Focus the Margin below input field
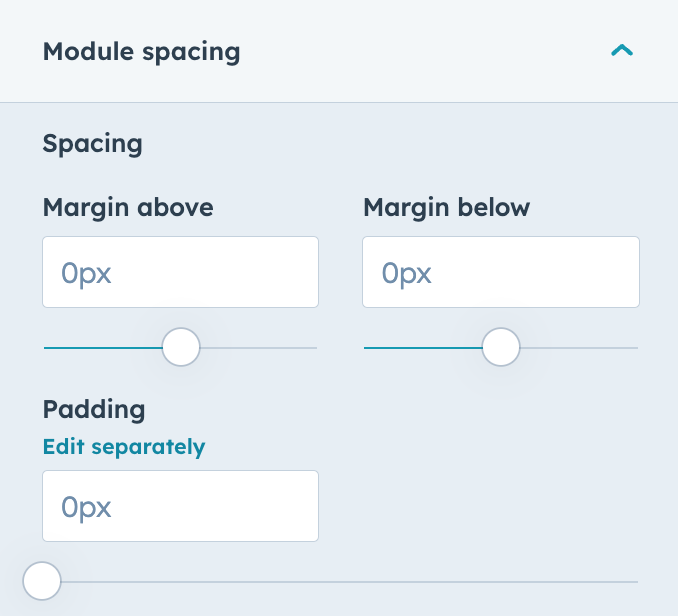This screenshot has height=616, width=678. [501, 272]
